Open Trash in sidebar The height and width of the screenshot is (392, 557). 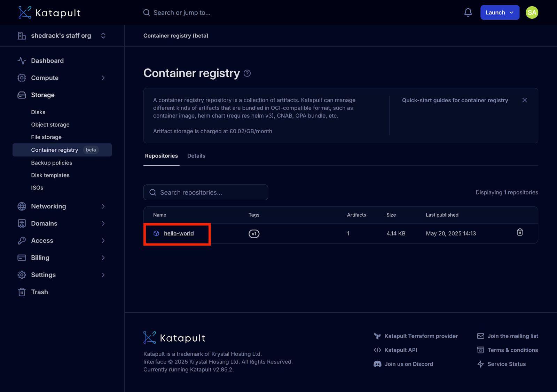tap(40, 292)
